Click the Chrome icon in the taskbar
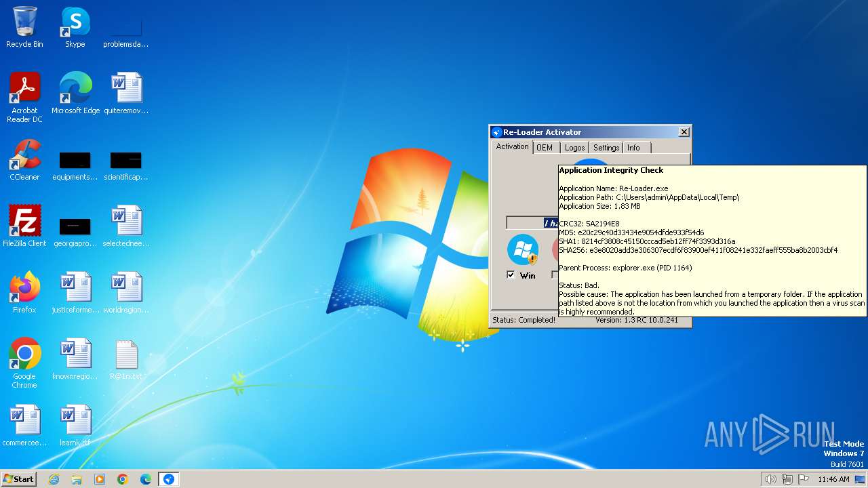 pyautogui.click(x=123, y=479)
